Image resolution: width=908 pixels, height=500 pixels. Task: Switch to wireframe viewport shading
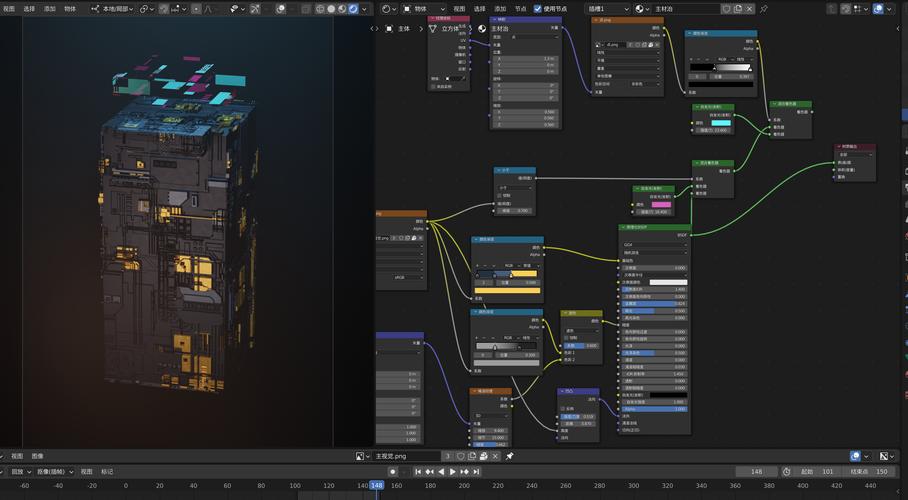tap(320, 9)
